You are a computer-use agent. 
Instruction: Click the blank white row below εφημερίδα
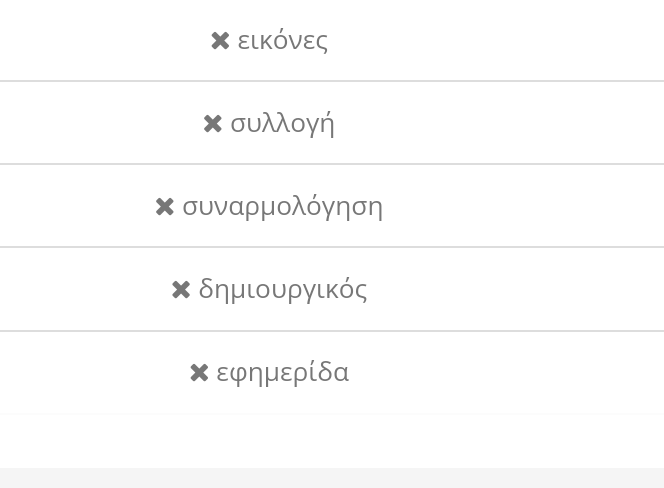pyautogui.click(x=332, y=440)
